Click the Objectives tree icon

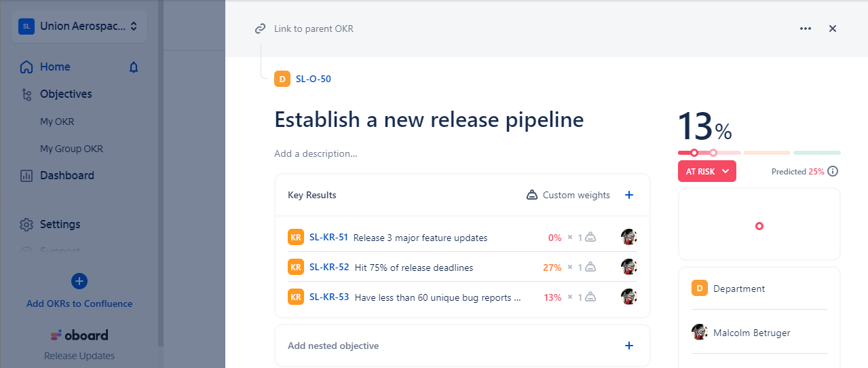click(26, 94)
